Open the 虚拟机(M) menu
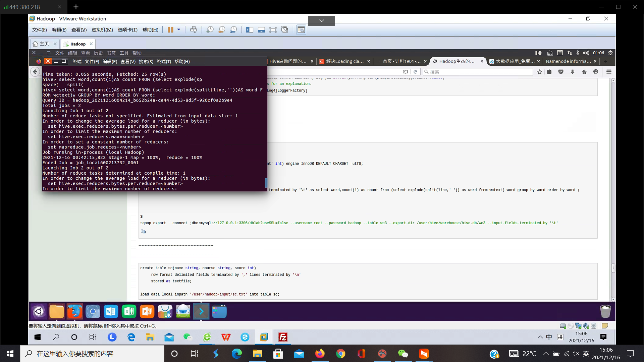 point(102,30)
